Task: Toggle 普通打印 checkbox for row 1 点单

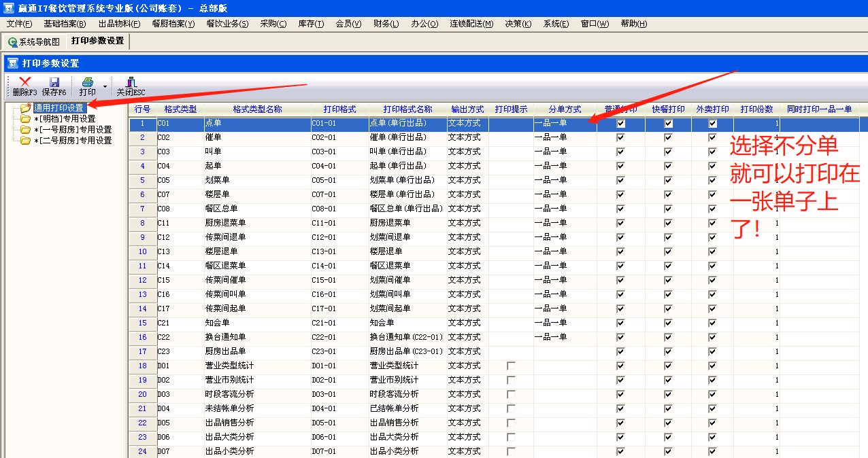Action: [620, 124]
